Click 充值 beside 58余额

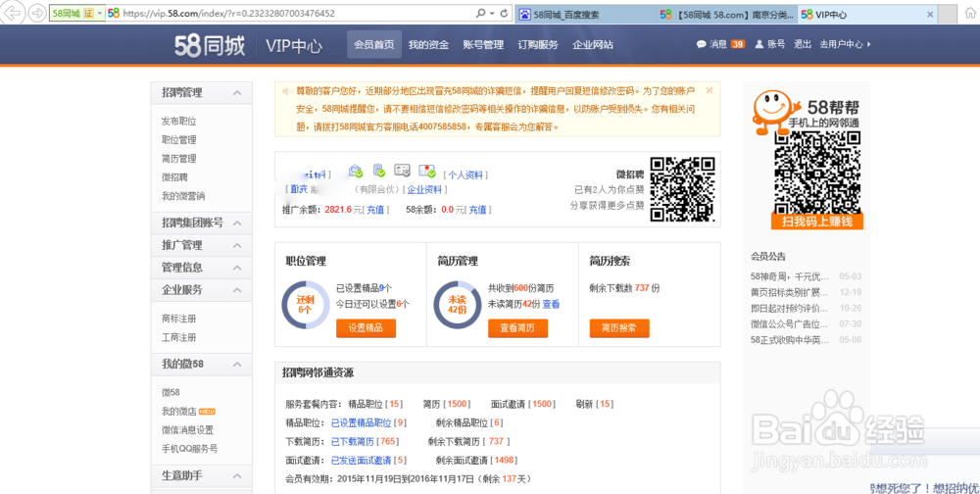pos(477,210)
